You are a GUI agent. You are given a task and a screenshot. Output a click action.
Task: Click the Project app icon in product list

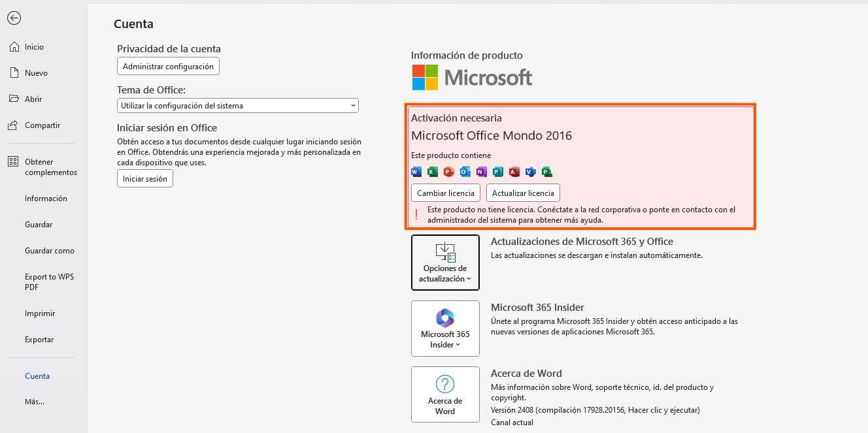point(547,172)
